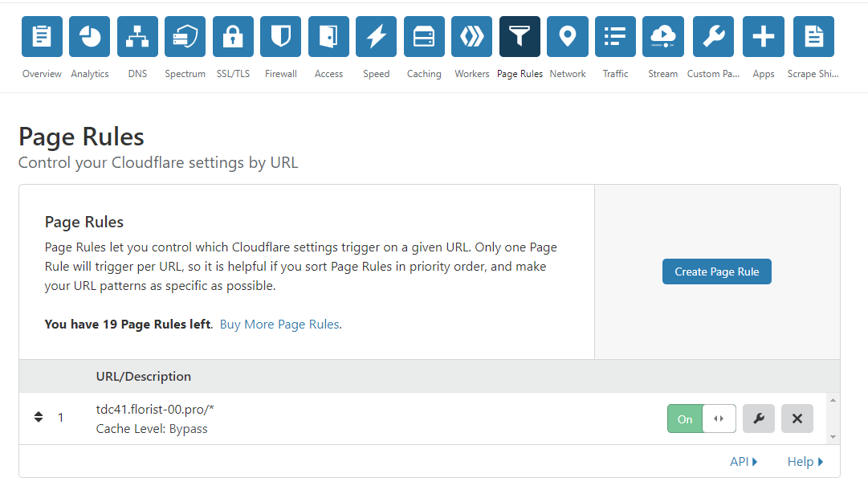This screenshot has width=868, height=490.
Task: Expand the Help section
Action: [805, 462]
